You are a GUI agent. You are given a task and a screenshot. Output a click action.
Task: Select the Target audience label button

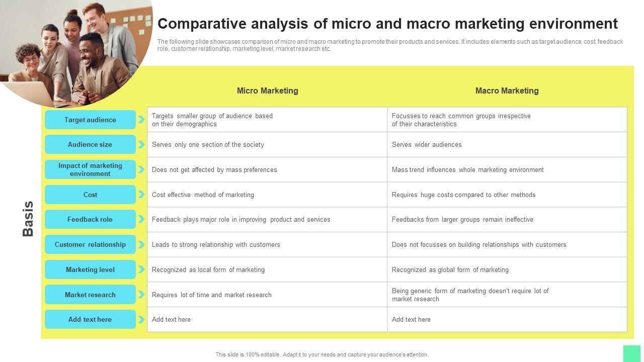tap(90, 120)
